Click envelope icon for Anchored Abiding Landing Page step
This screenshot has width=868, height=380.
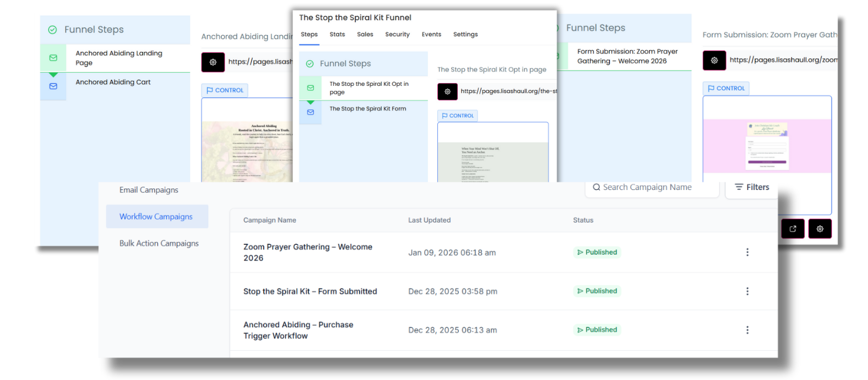pyautogui.click(x=53, y=58)
